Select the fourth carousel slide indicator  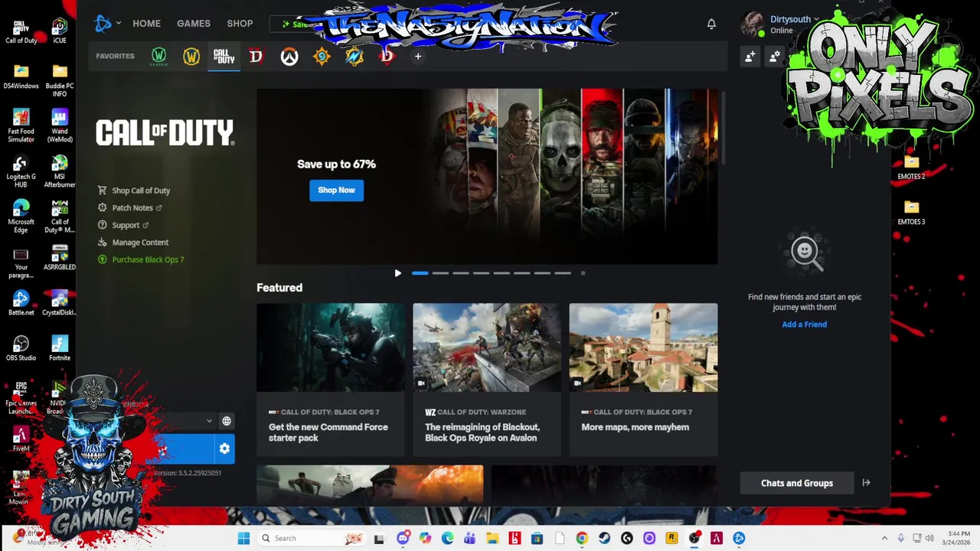tap(481, 273)
